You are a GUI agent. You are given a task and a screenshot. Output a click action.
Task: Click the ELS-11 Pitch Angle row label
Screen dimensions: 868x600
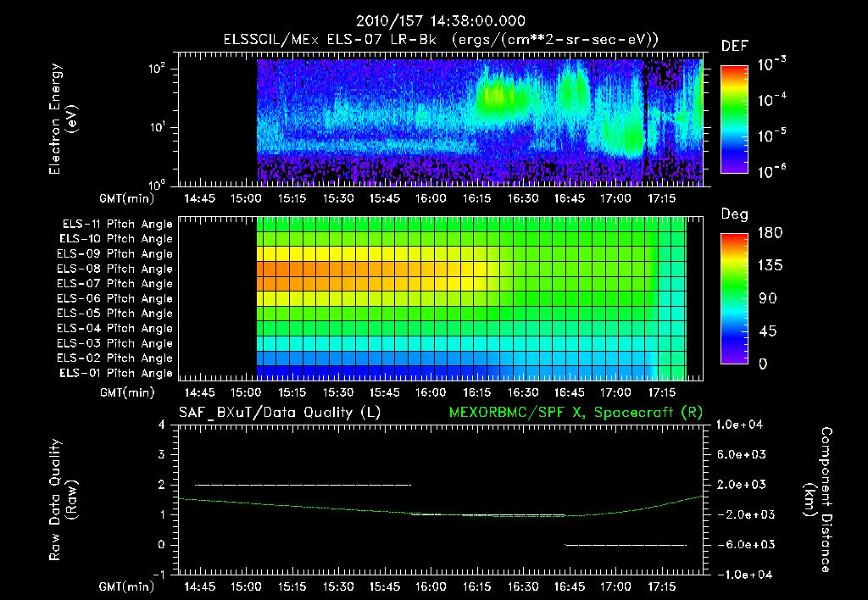click(117, 225)
